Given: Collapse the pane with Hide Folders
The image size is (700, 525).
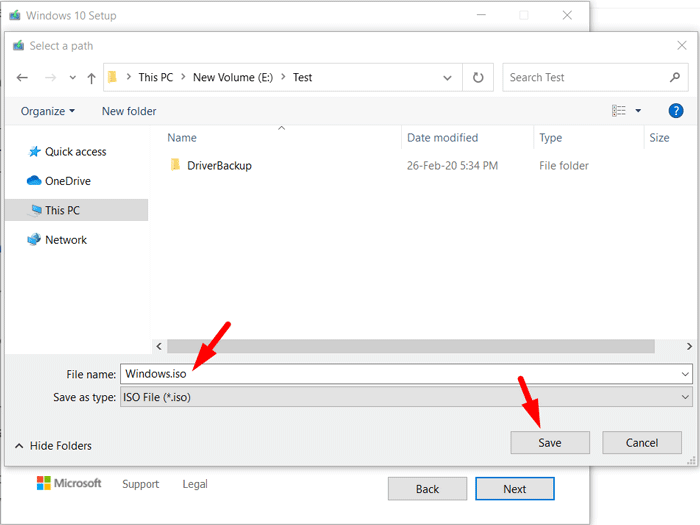Looking at the screenshot, I should pos(53,446).
